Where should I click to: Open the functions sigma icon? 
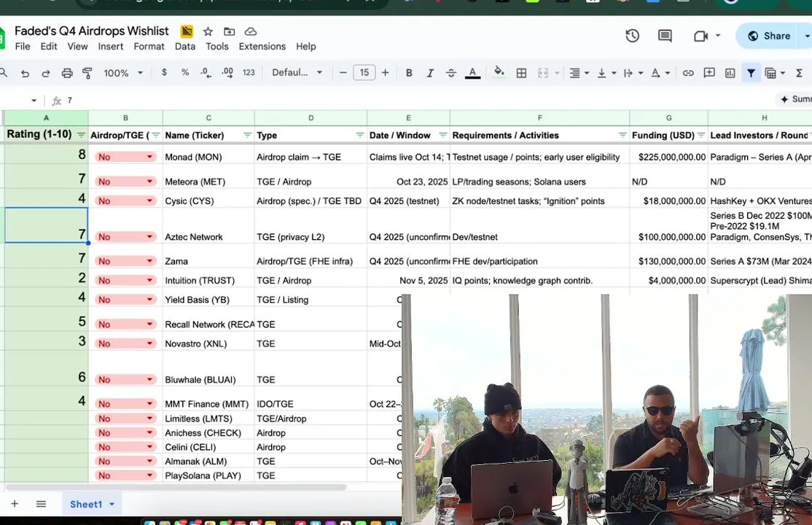click(x=799, y=73)
